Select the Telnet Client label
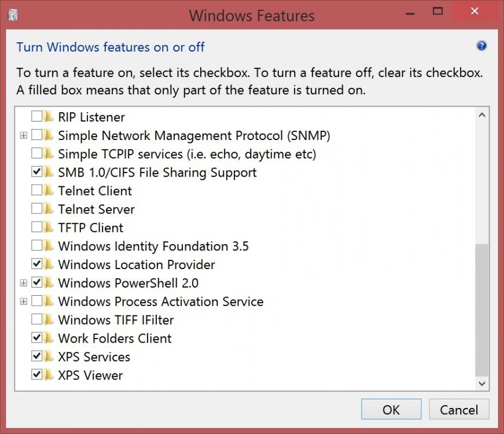504x434 pixels. pyautogui.click(x=95, y=191)
